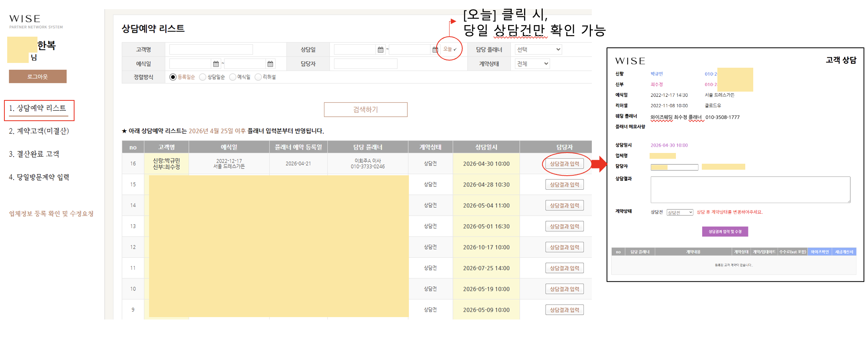Open 계약고객(미결산) menu in sidebar

39,131
